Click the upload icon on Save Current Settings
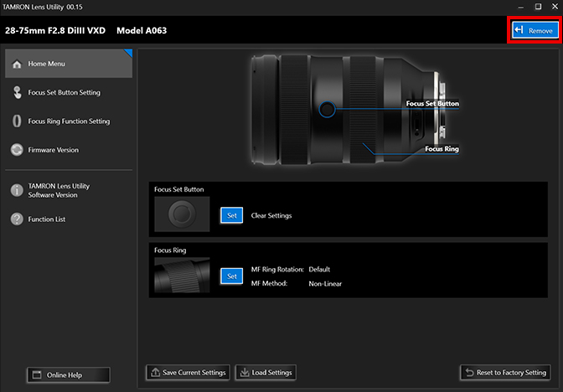563x392 pixels. pyautogui.click(x=155, y=372)
